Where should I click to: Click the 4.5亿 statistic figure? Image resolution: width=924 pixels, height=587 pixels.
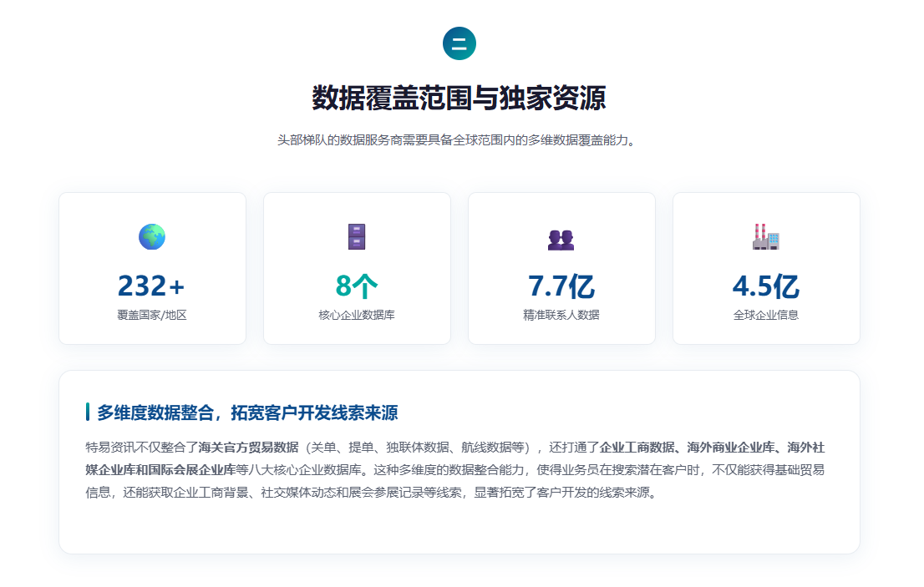(765, 286)
